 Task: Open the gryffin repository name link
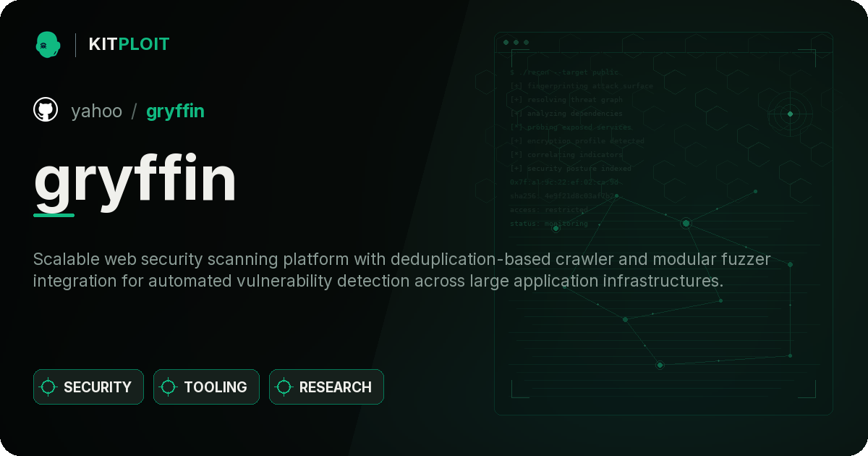click(175, 111)
